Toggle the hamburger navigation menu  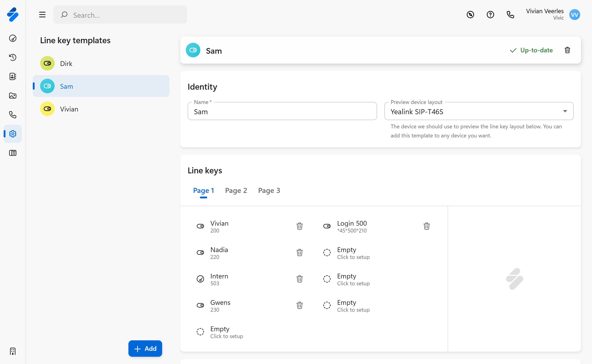tap(42, 15)
